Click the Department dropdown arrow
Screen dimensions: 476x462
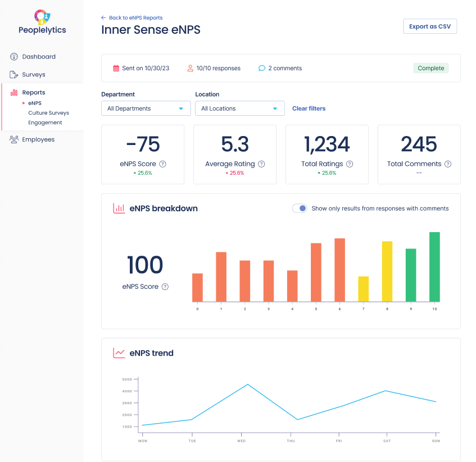click(x=181, y=108)
